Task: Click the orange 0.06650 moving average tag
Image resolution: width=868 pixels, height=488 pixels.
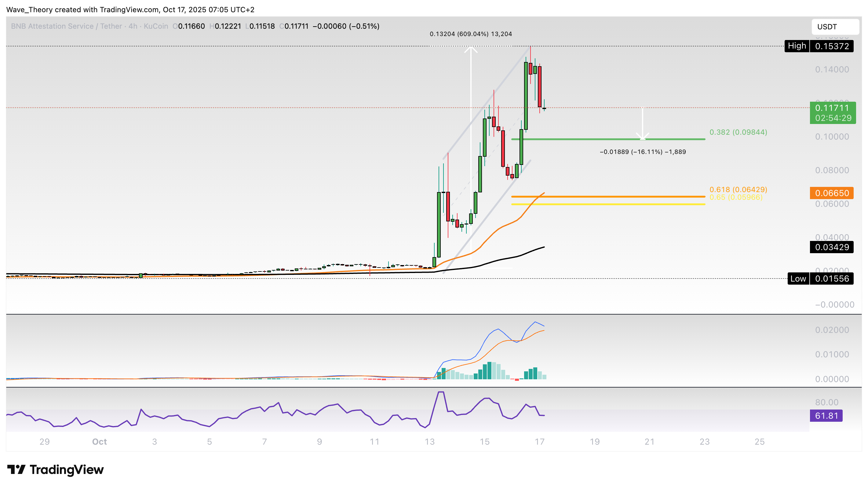Action: [831, 193]
